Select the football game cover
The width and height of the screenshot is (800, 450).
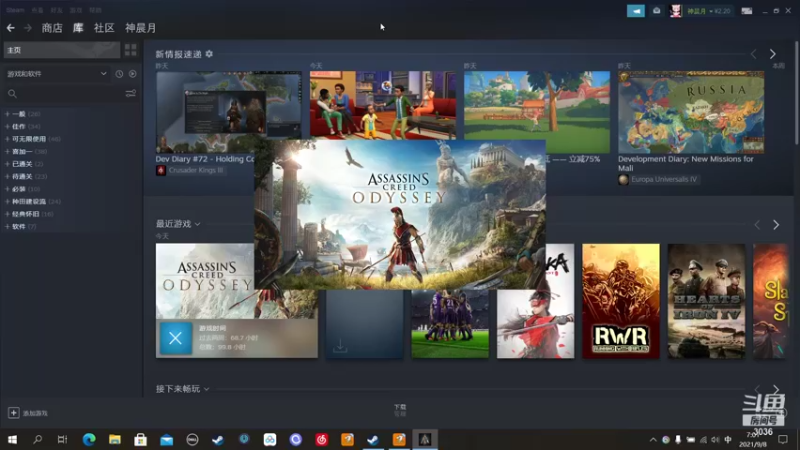(450, 323)
